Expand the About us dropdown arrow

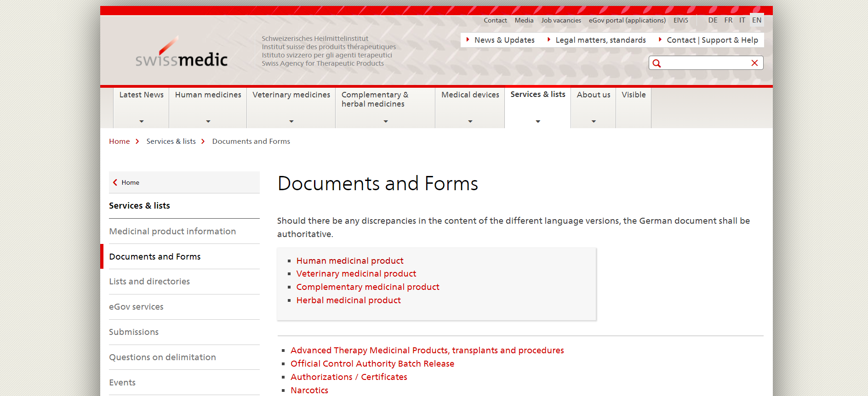594,121
